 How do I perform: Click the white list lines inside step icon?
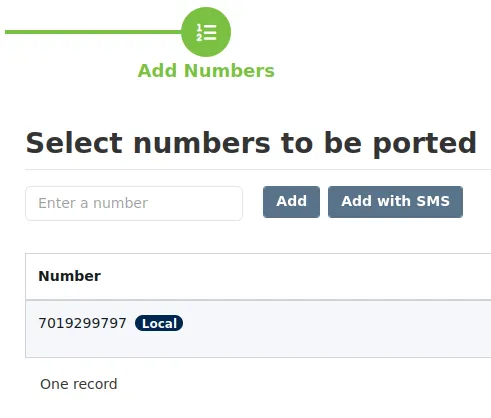pyautogui.click(x=210, y=32)
